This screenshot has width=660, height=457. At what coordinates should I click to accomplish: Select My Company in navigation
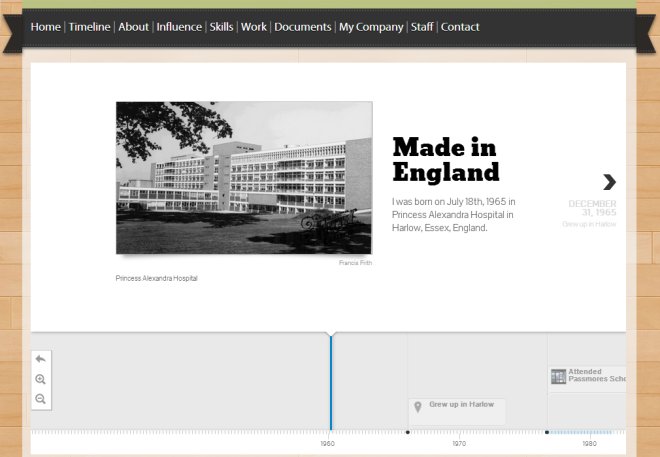tap(370, 27)
